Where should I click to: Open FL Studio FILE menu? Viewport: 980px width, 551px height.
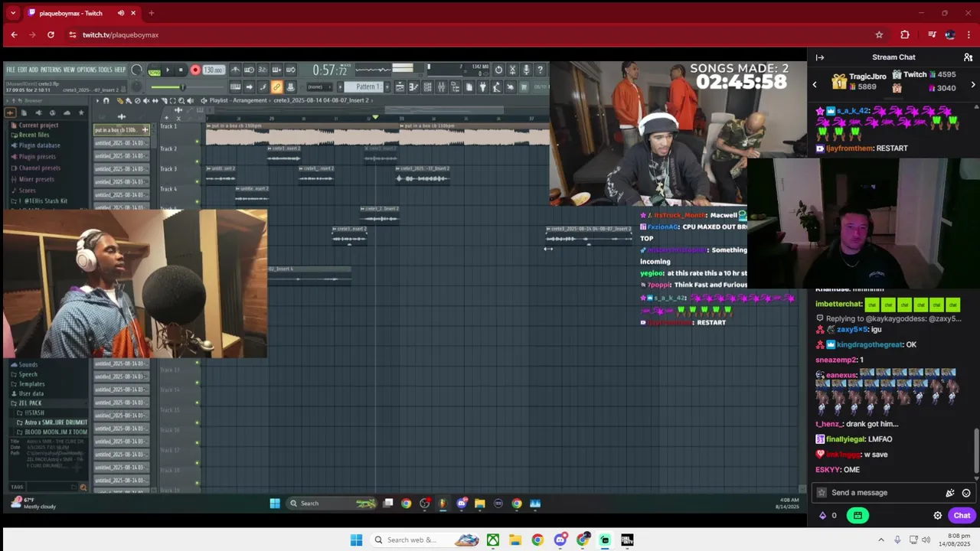tap(11, 70)
